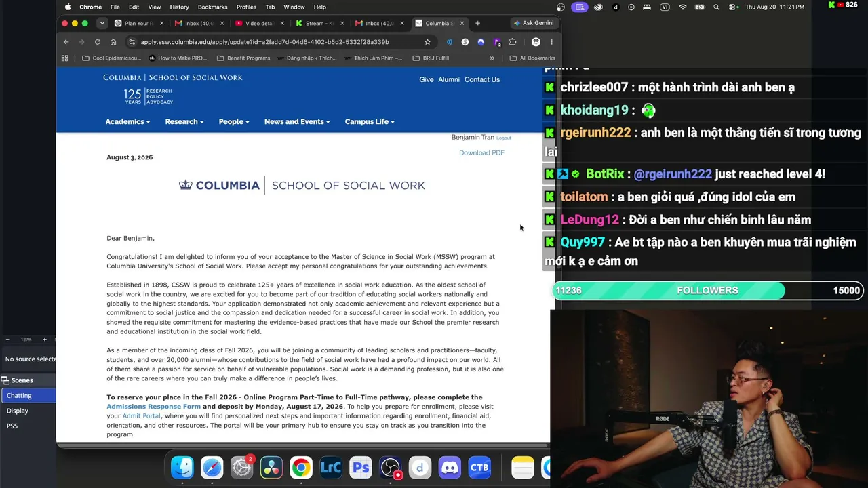Open Spotlight search in the menu bar
This screenshot has width=868, height=488.
[x=717, y=7]
